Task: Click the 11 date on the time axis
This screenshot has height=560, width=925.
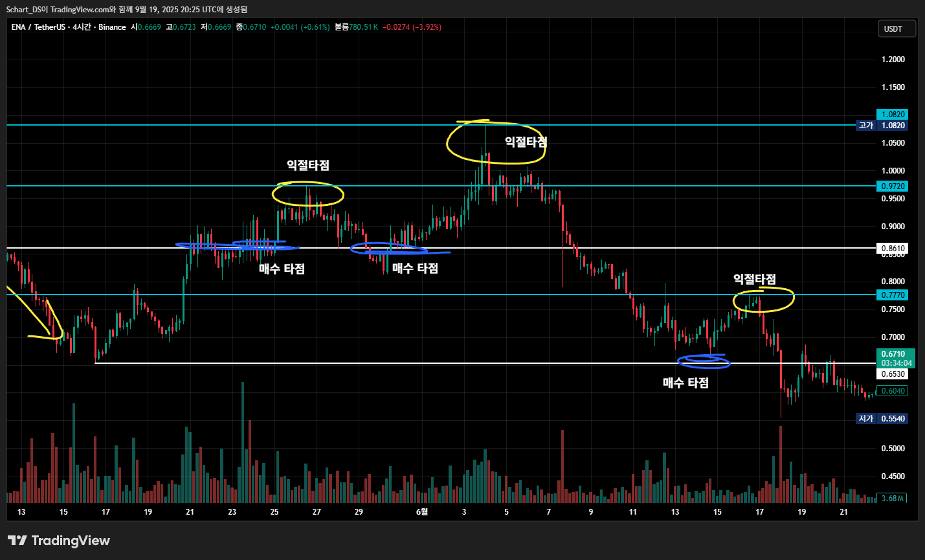Action: pos(633,512)
